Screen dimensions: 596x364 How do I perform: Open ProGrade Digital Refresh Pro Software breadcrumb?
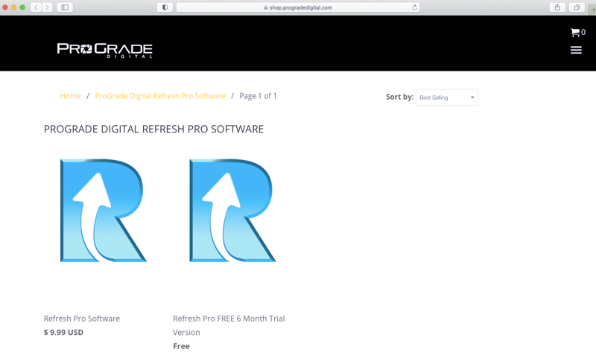[160, 96]
